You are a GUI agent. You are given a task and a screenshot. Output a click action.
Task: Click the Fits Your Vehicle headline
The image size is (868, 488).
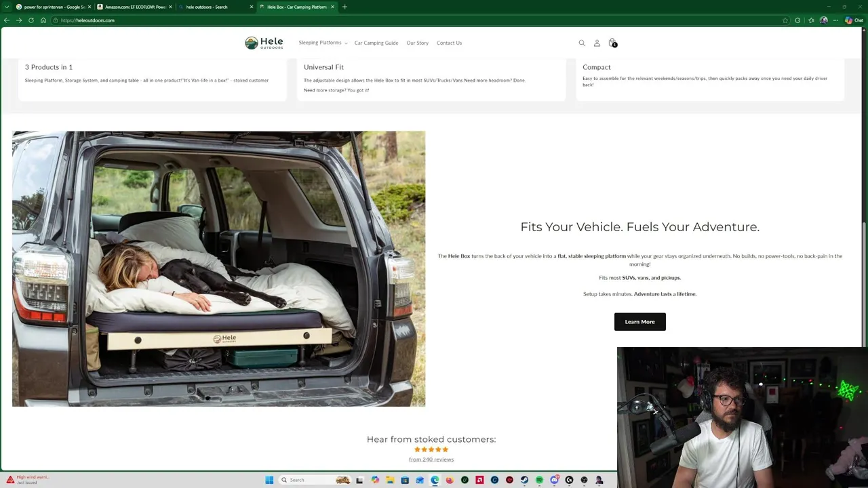[639, 227]
